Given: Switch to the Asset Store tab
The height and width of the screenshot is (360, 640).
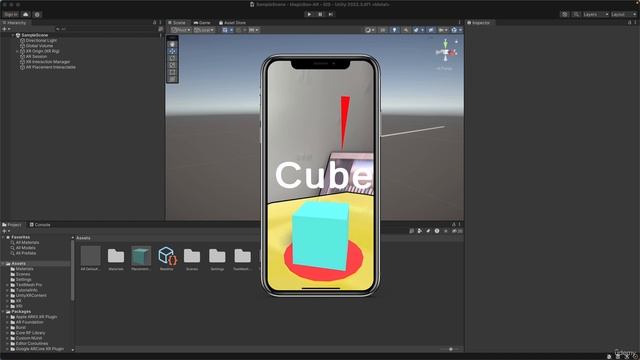Looking at the screenshot, I should 232,23.
